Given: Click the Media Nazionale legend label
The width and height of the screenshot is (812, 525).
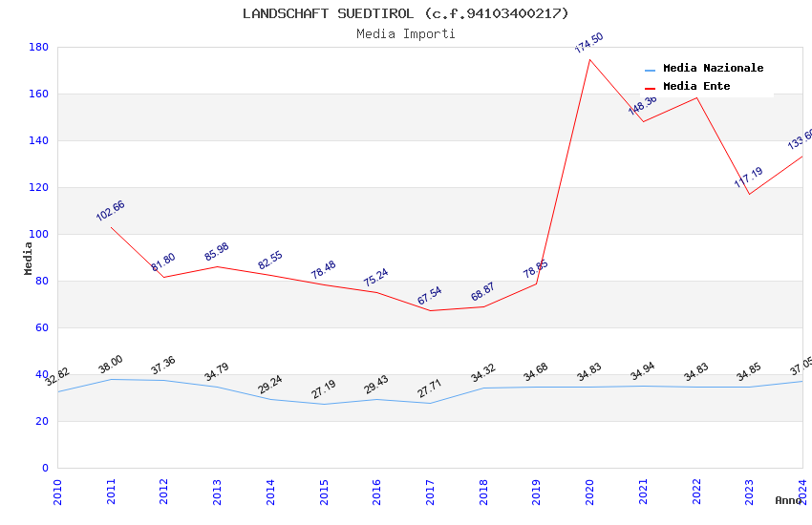Looking at the screenshot, I should (713, 68).
